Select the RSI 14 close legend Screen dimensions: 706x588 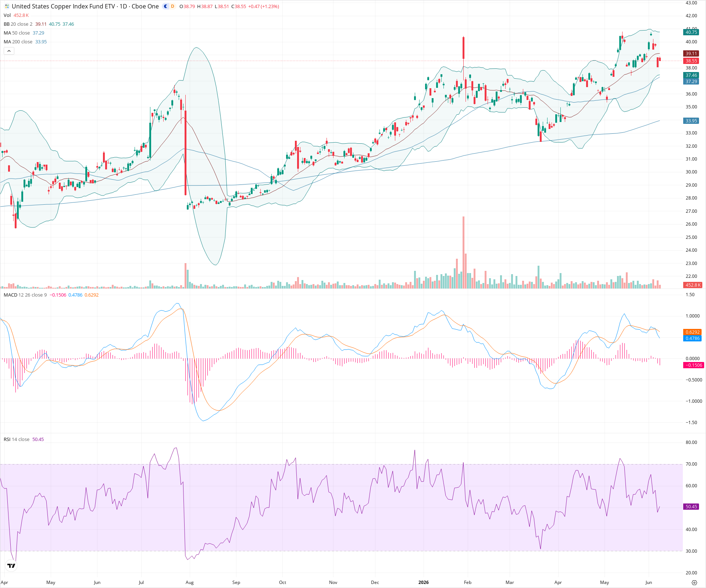(17, 439)
